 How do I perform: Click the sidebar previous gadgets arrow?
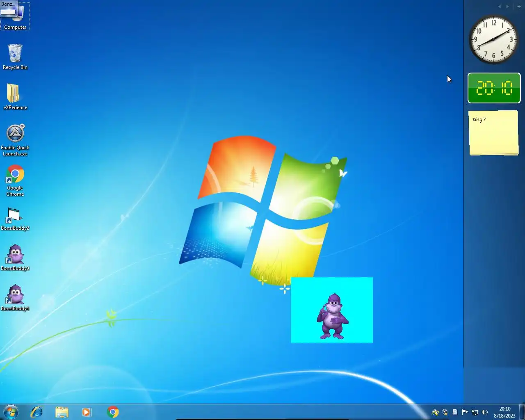tap(499, 6)
